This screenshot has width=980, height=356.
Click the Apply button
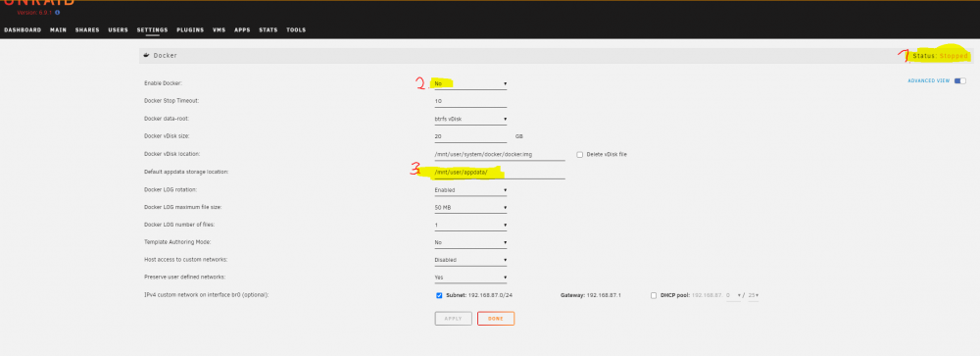[453, 319]
